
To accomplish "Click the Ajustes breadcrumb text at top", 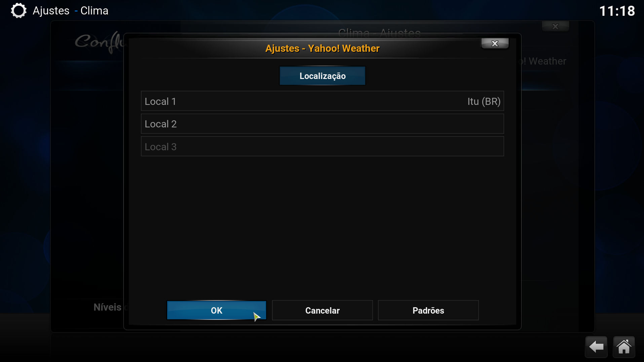I will point(51,11).
